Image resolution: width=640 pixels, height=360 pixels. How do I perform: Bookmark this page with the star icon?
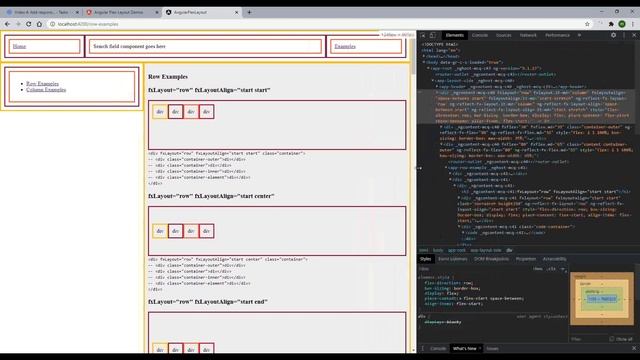pos(587,24)
